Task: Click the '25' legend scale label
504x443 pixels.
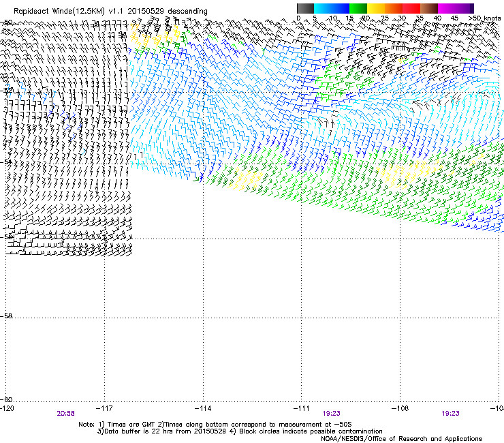Action: coord(384,18)
